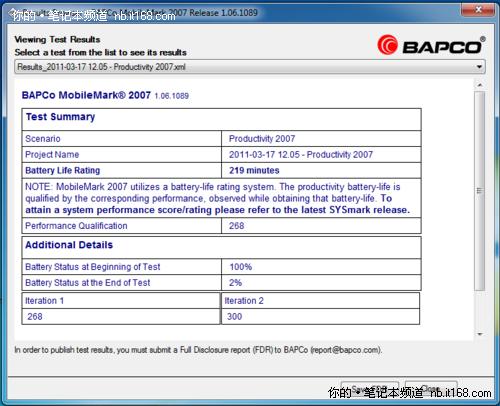Click the scroll up arrow

[x=480, y=85]
